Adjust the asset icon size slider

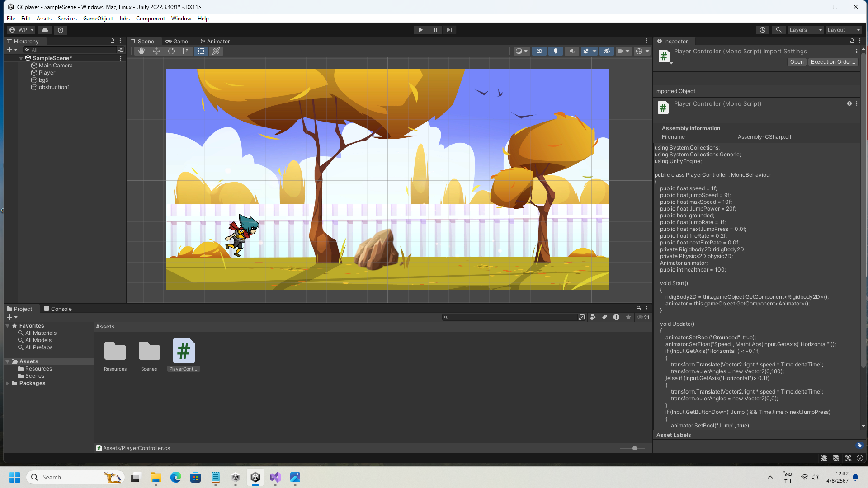tap(635, 448)
